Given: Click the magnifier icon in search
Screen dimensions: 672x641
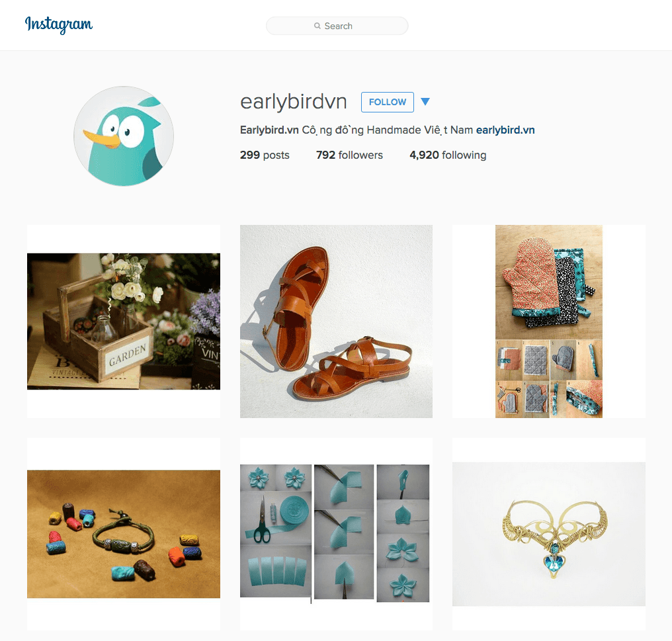Looking at the screenshot, I should tap(317, 26).
